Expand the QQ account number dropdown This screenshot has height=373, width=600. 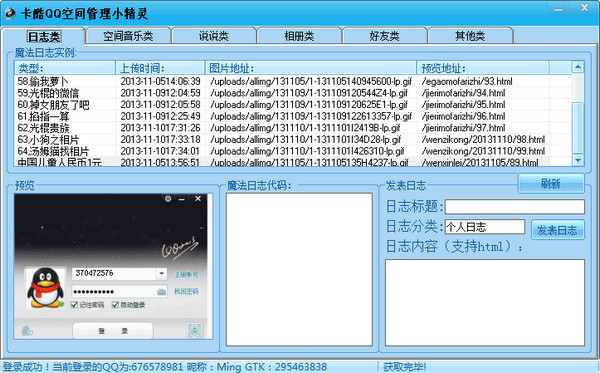click(x=161, y=273)
